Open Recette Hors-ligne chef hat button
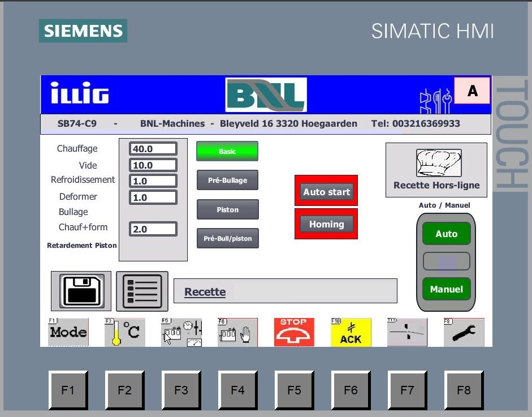Image resolution: width=532 pixels, height=417 pixels. pyautogui.click(x=436, y=170)
